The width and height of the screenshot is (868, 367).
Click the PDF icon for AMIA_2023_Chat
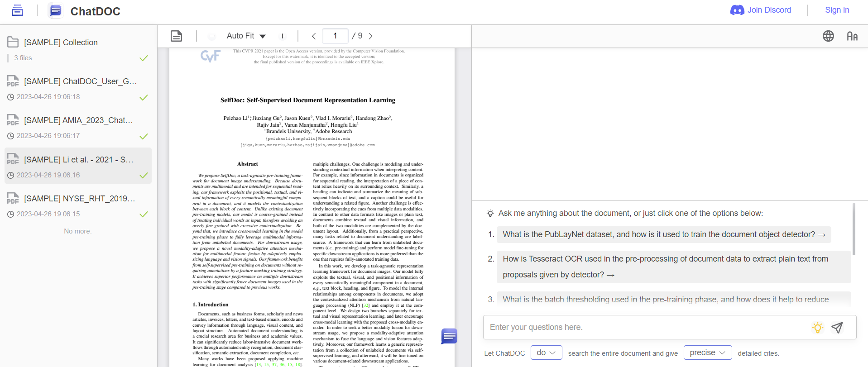point(13,120)
